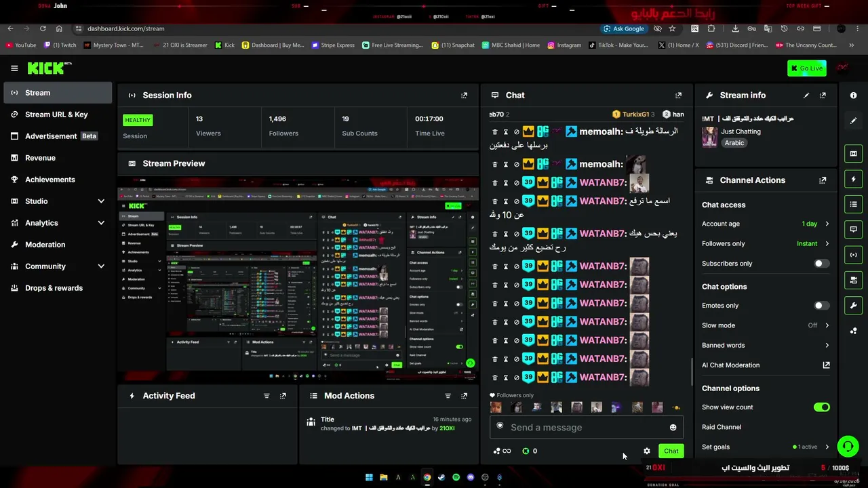
Task: Open the Advertisement page
Action: [x=57, y=136]
